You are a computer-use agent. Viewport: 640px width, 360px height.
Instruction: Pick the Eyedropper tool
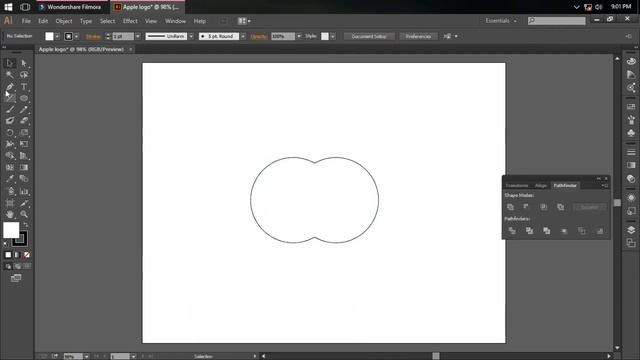[x=10, y=179]
